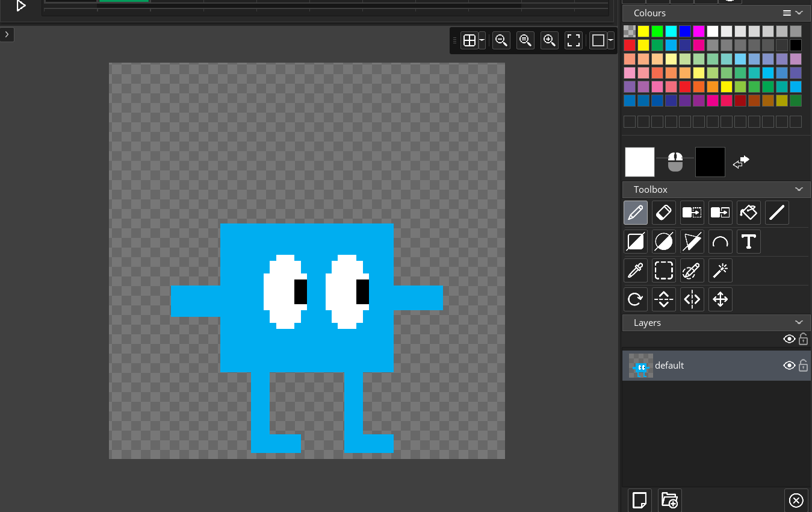Click the Colours panel title
Image resolution: width=812 pixels, height=512 pixels.
coord(649,13)
